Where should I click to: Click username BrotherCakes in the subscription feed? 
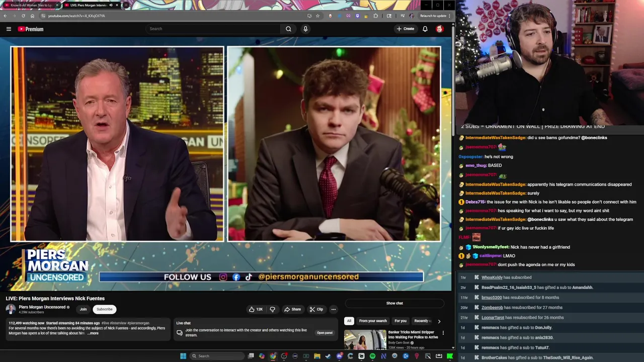pos(494,358)
